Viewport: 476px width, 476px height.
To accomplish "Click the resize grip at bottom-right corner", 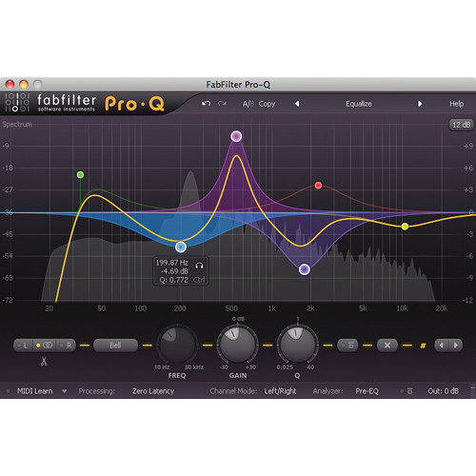I will pos(472,390).
